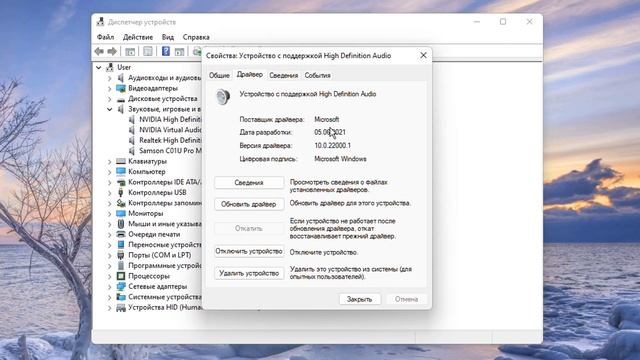Click the Процессоры category label

pyautogui.click(x=149, y=276)
